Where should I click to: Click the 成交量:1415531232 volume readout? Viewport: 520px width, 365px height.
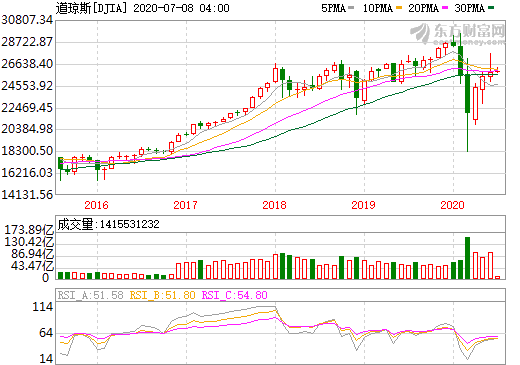click(x=108, y=224)
